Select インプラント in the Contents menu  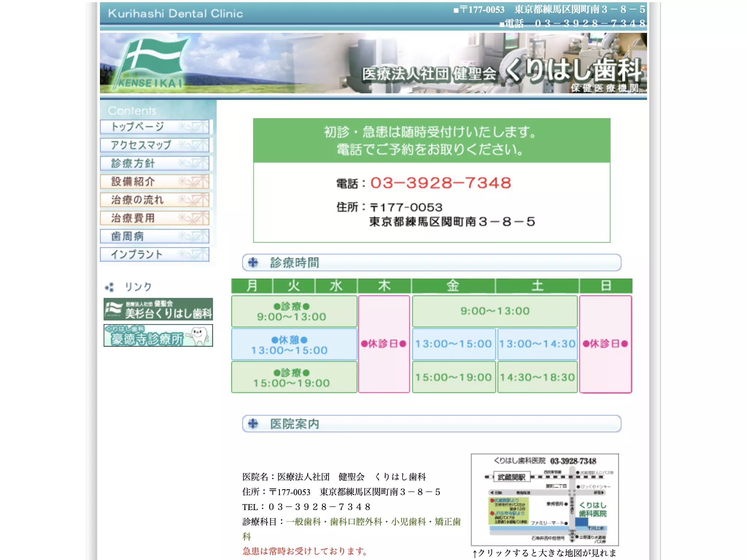click(x=155, y=254)
